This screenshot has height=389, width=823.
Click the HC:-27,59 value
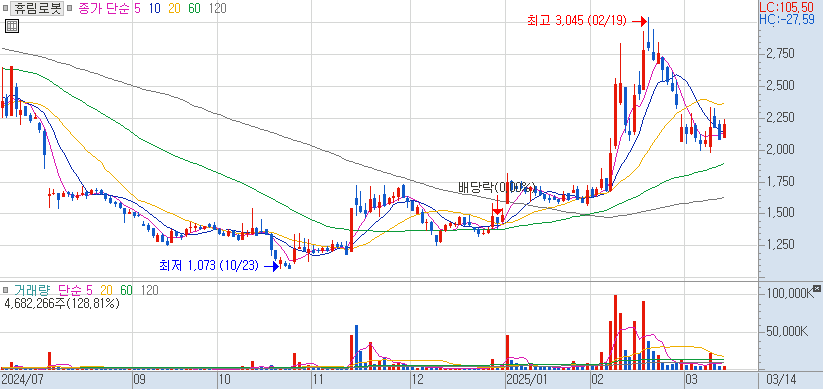pos(787,19)
